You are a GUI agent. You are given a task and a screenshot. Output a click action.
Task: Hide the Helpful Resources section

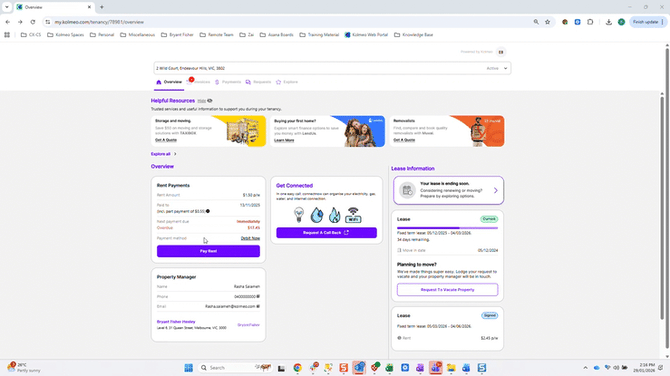205,101
